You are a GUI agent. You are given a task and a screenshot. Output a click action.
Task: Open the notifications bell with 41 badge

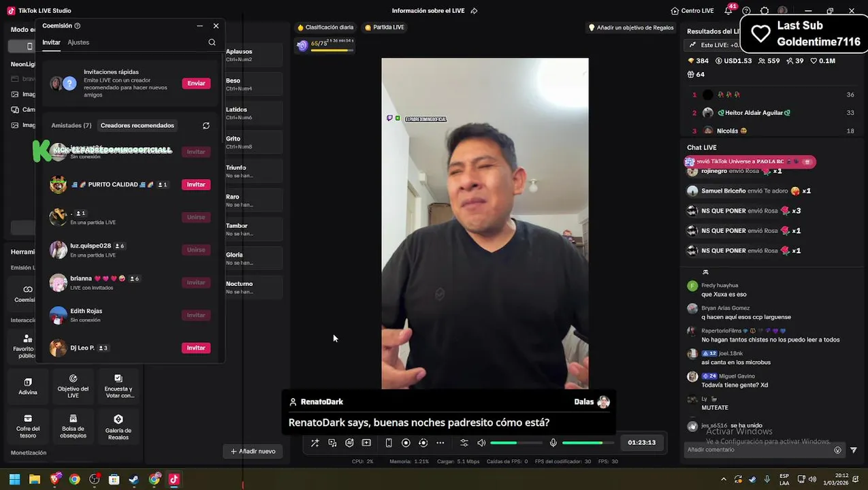(x=728, y=11)
